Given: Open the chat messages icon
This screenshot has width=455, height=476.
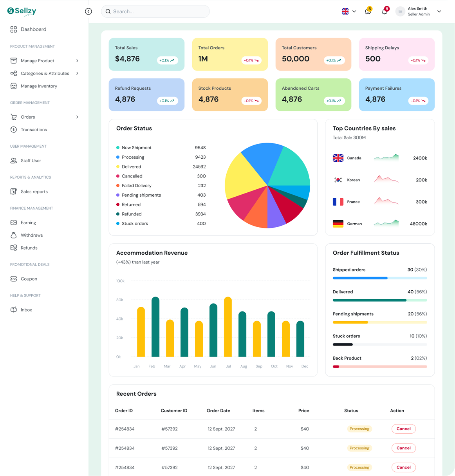Looking at the screenshot, I should [x=368, y=11].
